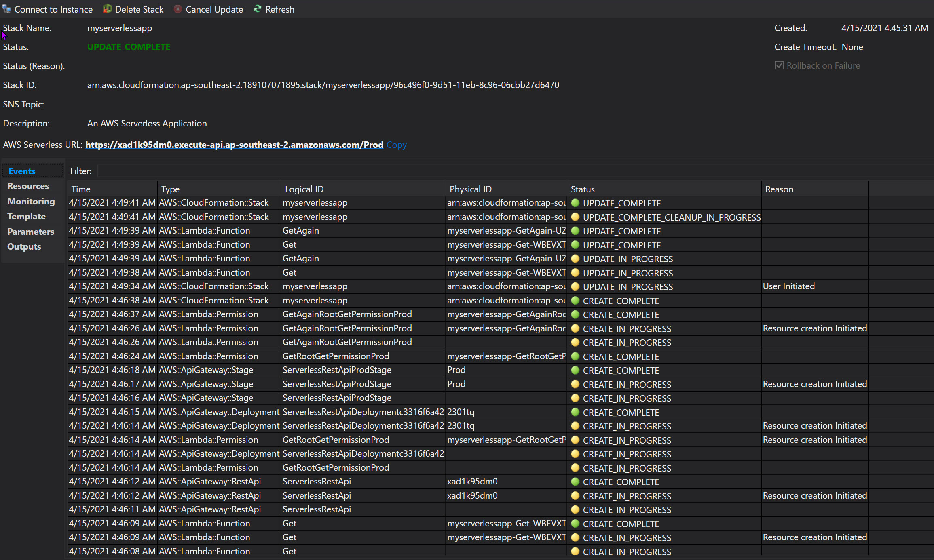Click the Copy link next to URL
The height and width of the screenshot is (560, 934).
[396, 145]
